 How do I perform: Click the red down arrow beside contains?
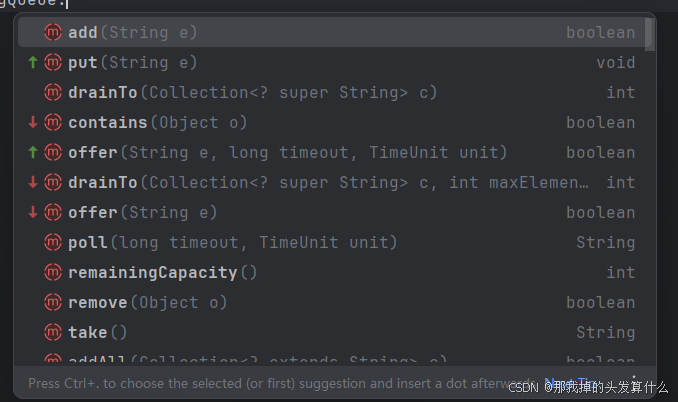click(x=33, y=122)
